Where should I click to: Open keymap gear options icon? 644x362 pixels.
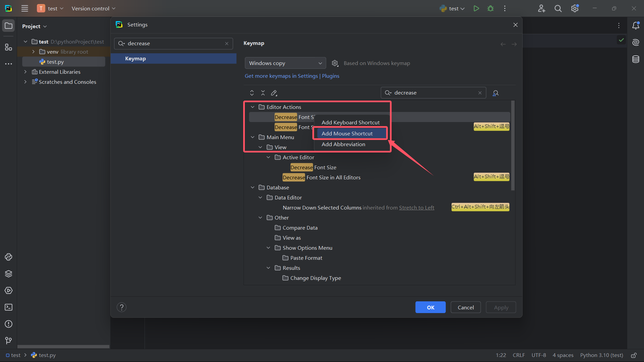click(x=335, y=63)
